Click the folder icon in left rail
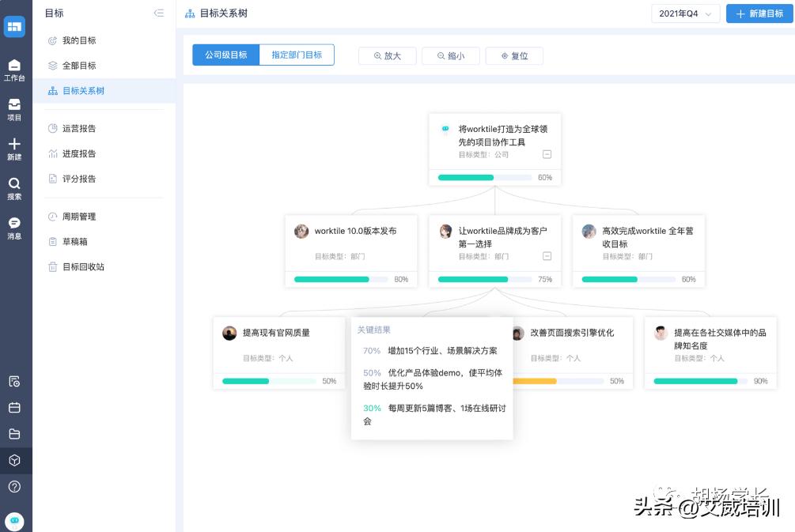This screenshot has width=795, height=532. click(14, 434)
